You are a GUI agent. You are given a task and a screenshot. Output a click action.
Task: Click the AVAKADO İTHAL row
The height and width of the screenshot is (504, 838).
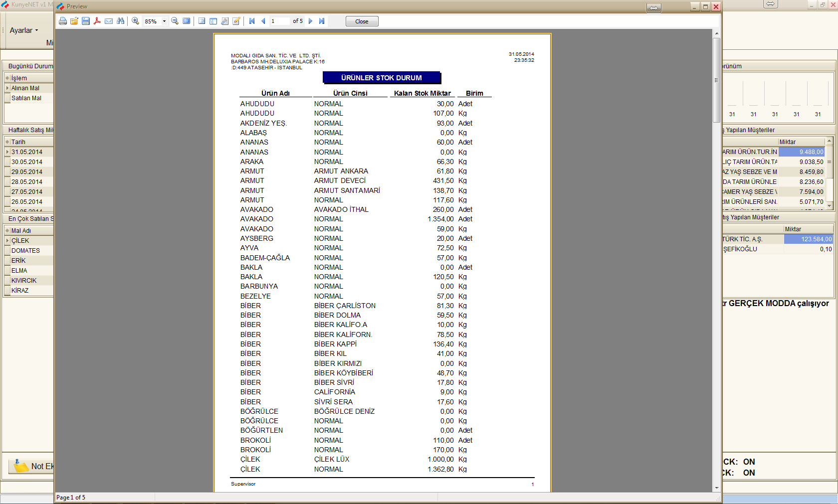(356, 209)
